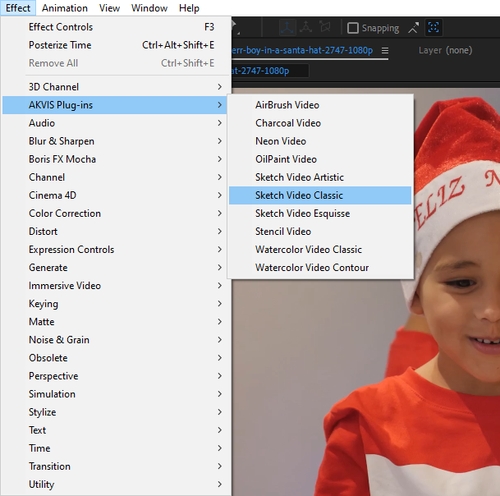The width and height of the screenshot is (500, 496).
Task: Enable the Snapping checkbox
Action: click(353, 28)
